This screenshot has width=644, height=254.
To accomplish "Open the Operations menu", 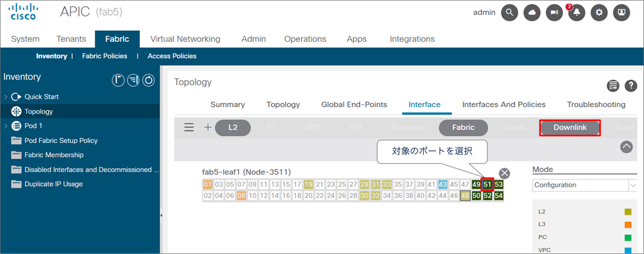I will tap(305, 39).
